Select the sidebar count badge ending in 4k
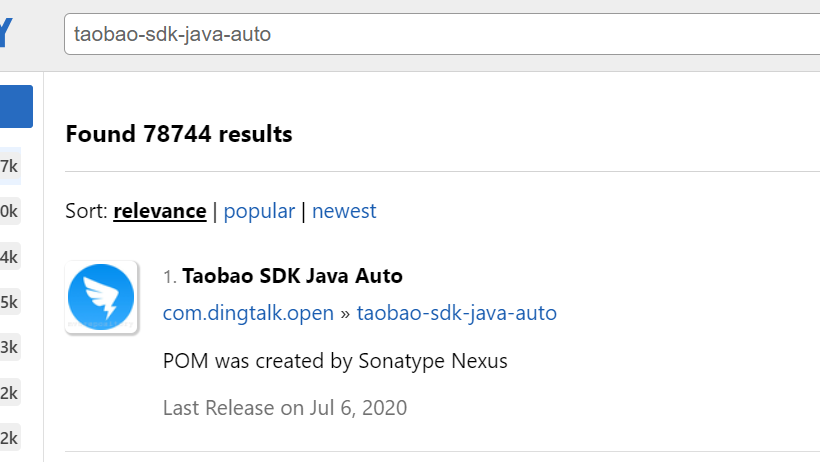Screen dimensions: 820x462 [9, 256]
